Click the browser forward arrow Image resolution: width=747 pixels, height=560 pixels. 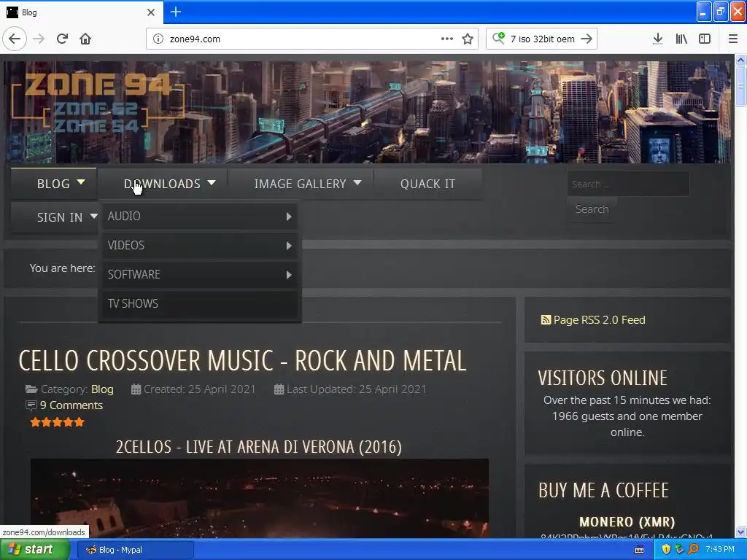pyautogui.click(x=39, y=39)
